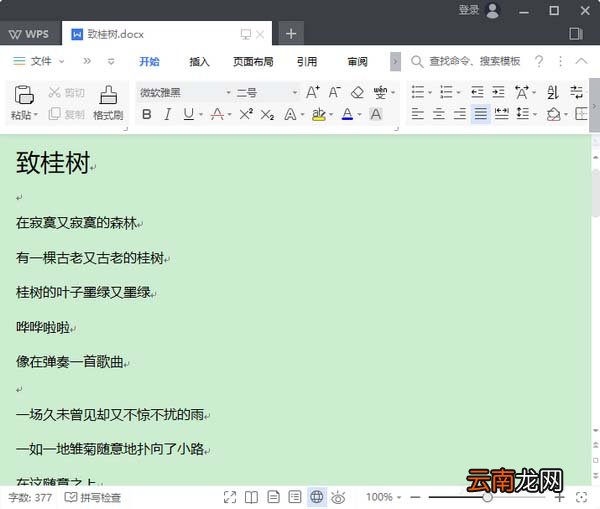Screen dimensions: 600x509
Task: Increase font size with A+ icon
Action: tap(313, 92)
